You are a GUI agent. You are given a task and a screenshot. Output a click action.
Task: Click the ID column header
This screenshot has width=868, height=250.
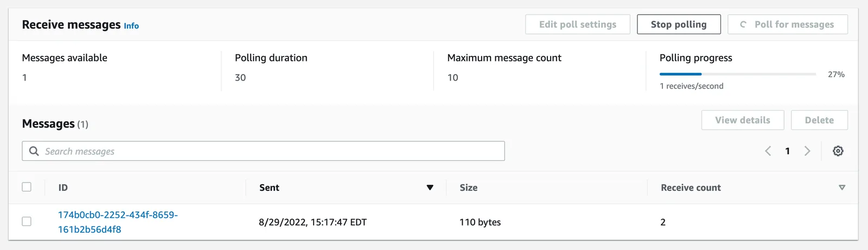coord(63,187)
